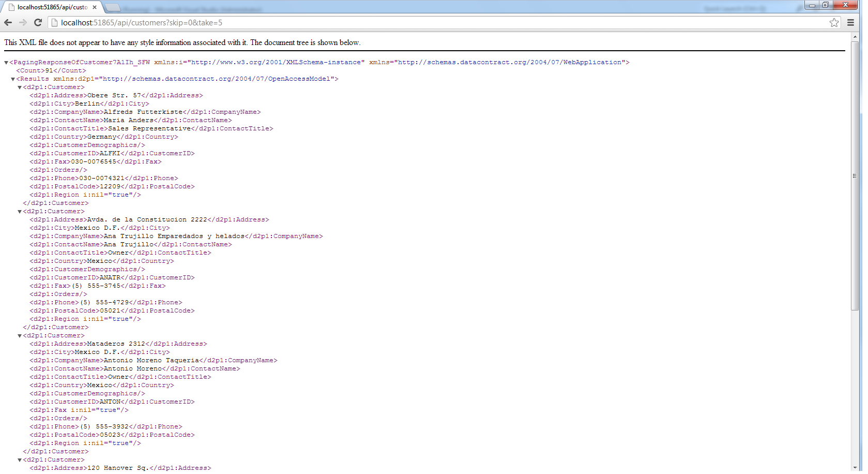Click the 'This XML file does not appear' notice

182,42
